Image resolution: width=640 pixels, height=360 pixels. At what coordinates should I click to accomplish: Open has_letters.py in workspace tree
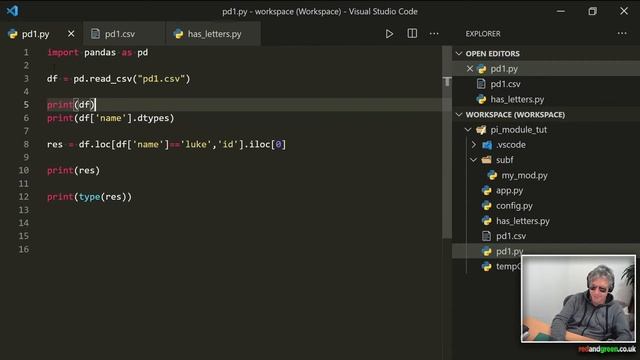pyautogui.click(x=546, y=221)
